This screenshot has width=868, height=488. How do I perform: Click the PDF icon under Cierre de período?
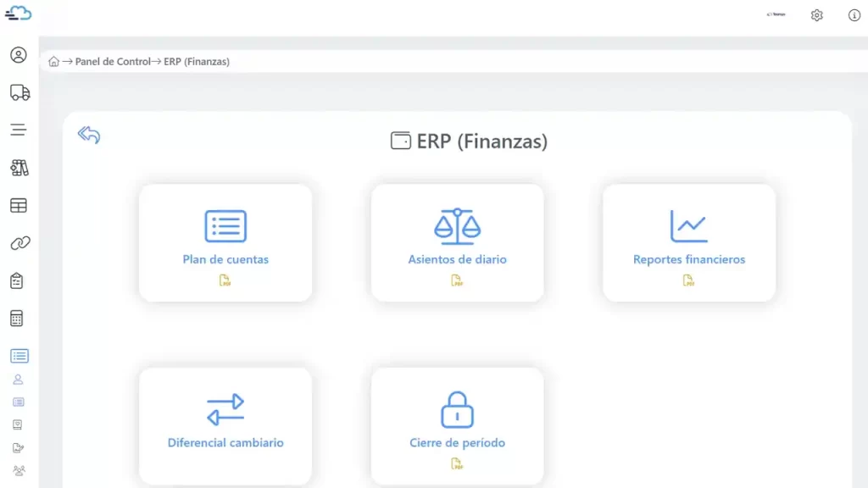coord(456,463)
